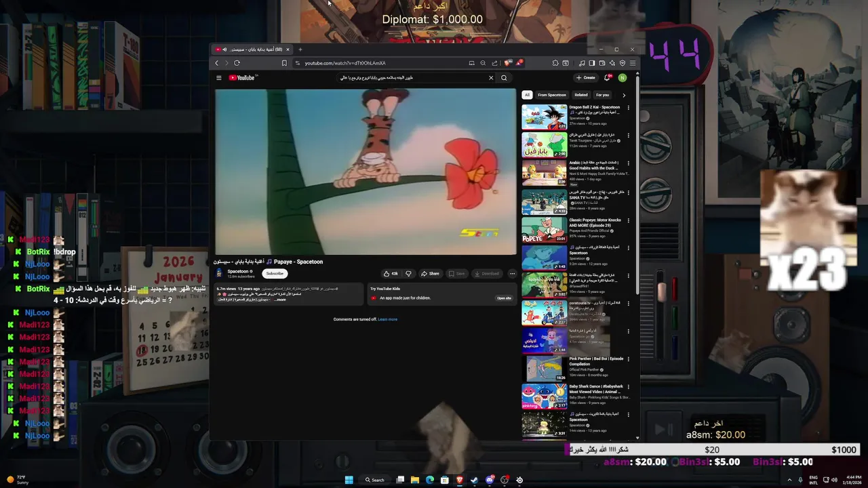Open File Explorer from taskbar

[415, 480]
